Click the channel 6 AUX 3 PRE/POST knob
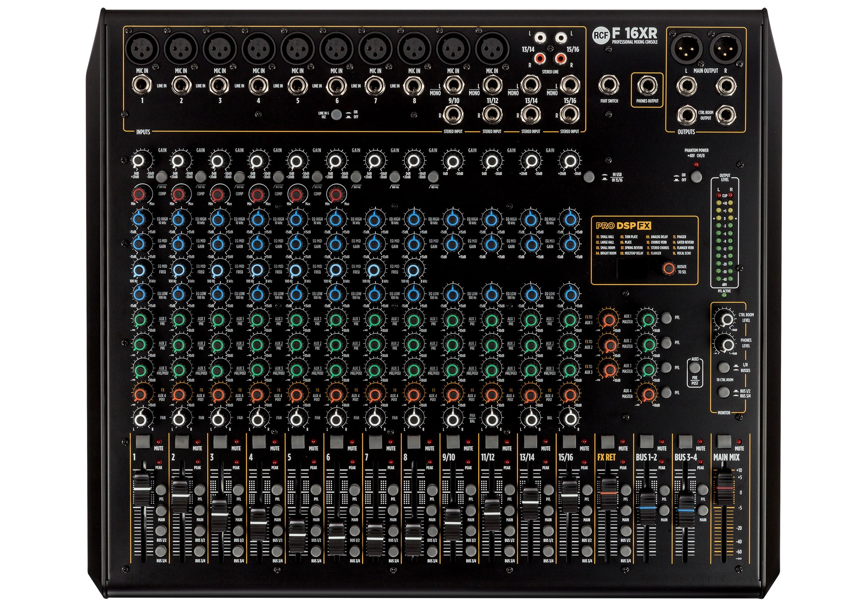This screenshot has width=868, height=607. point(335,370)
